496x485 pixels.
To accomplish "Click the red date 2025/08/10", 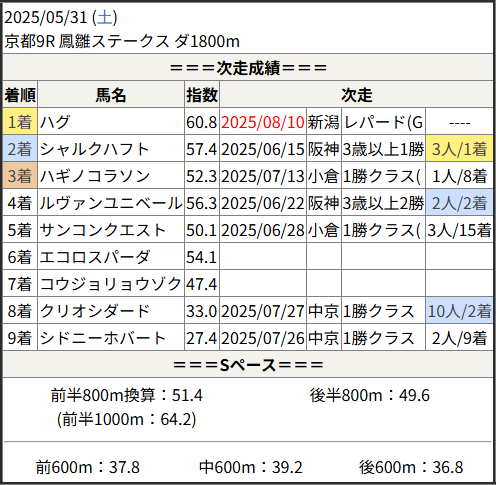I will pos(263,122).
